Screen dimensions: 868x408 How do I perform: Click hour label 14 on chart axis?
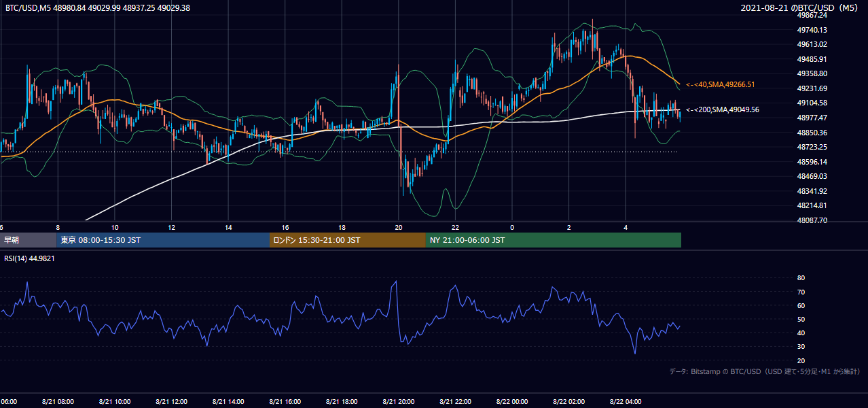pos(229,227)
